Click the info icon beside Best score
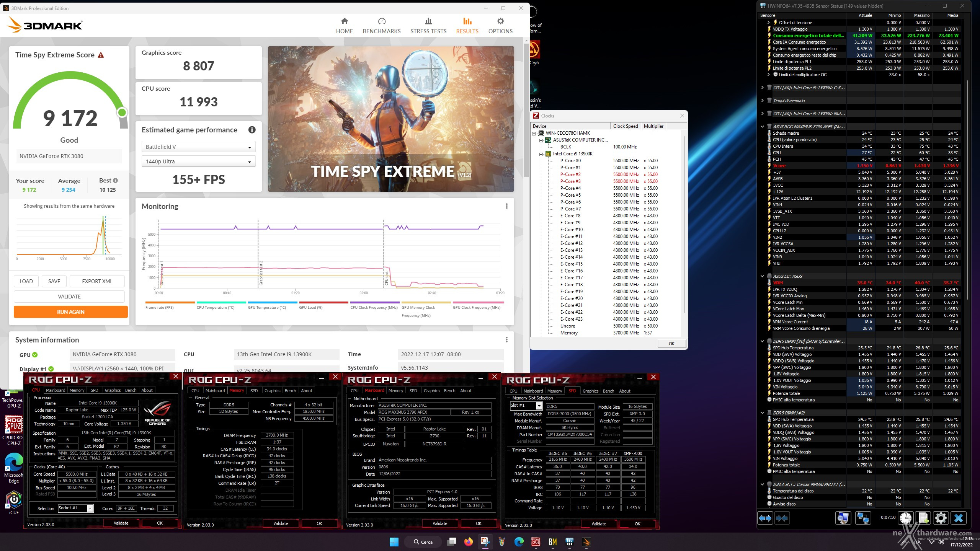Screen dimensions: 980x551 [x=115, y=180]
